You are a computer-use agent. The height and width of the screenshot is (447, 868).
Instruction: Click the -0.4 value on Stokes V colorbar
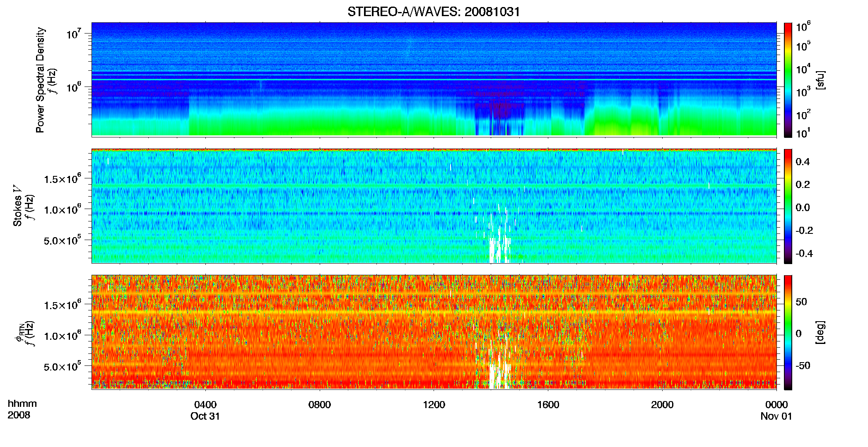point(804,254)
